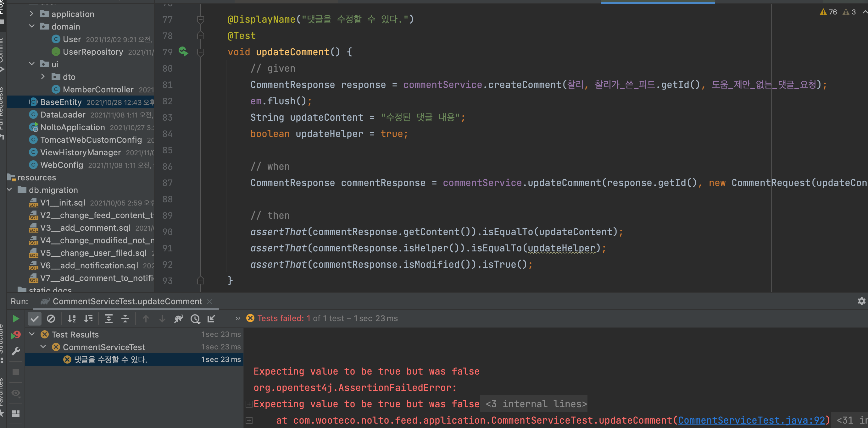Image resolution: width=868 pixels, height=428 pixels.
Task: Collapse all test result nodes
Action: [125, 319]
